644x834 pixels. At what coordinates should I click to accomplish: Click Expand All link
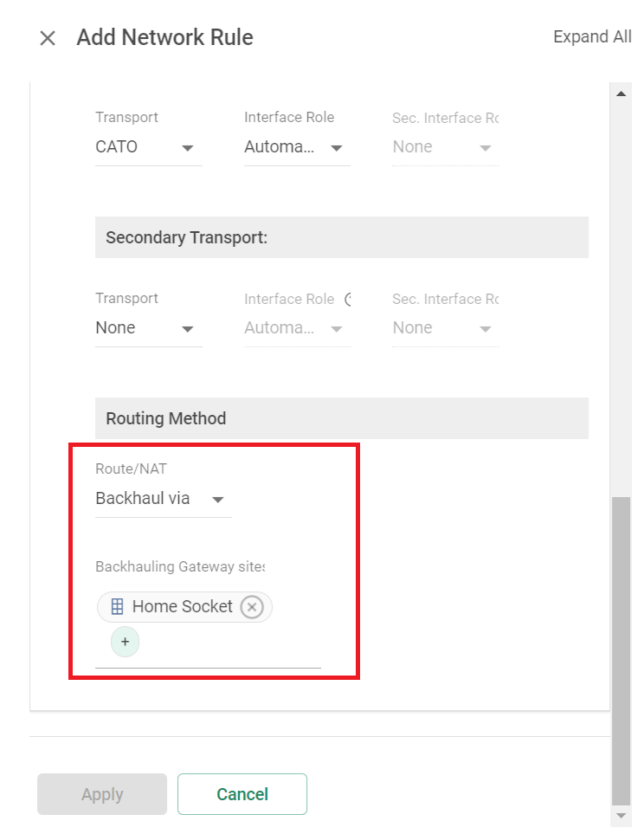592,36
